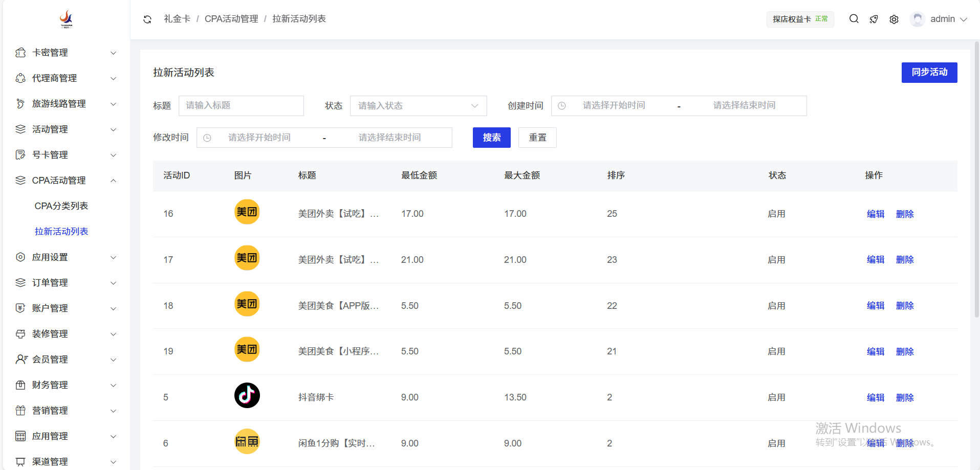Open CPA分类列表 in the sidebar
The height and width of the screenshot is (470, 980).
61,206
